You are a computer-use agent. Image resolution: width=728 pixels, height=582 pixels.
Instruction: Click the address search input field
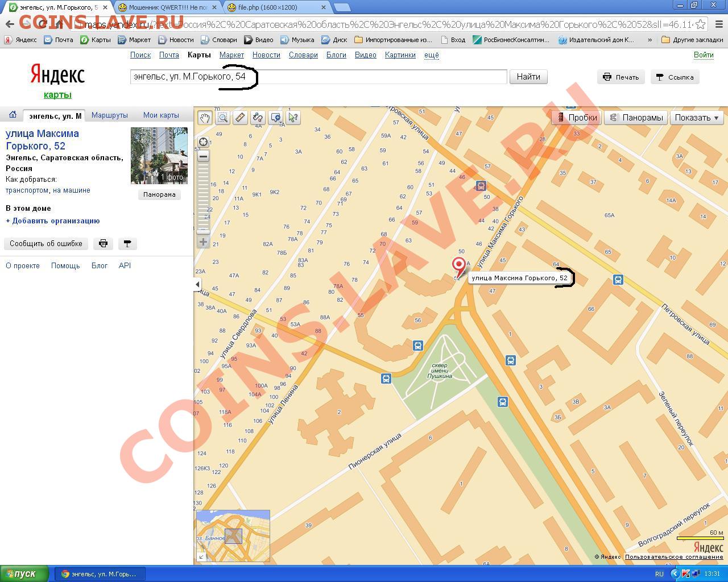[318, 77]
